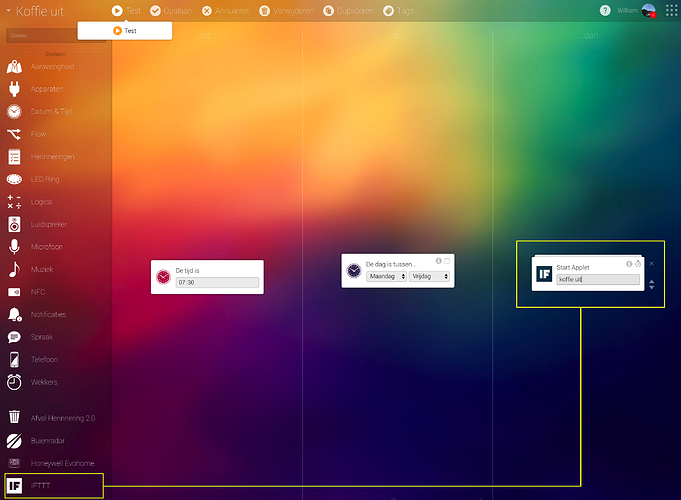Open the Datum & Tijd clock icon
Viewport: 681px width, 500px height.
(14, 112)
